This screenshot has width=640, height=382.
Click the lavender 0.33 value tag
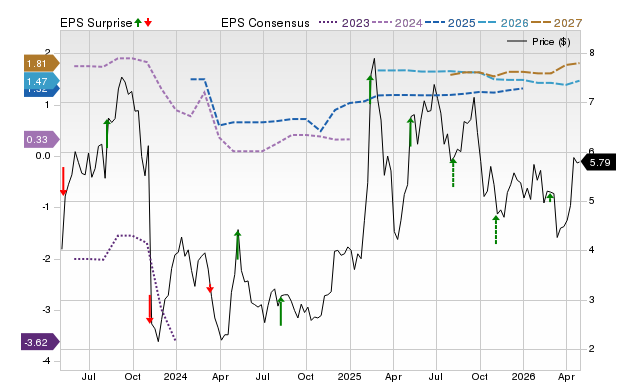[41, 140]
